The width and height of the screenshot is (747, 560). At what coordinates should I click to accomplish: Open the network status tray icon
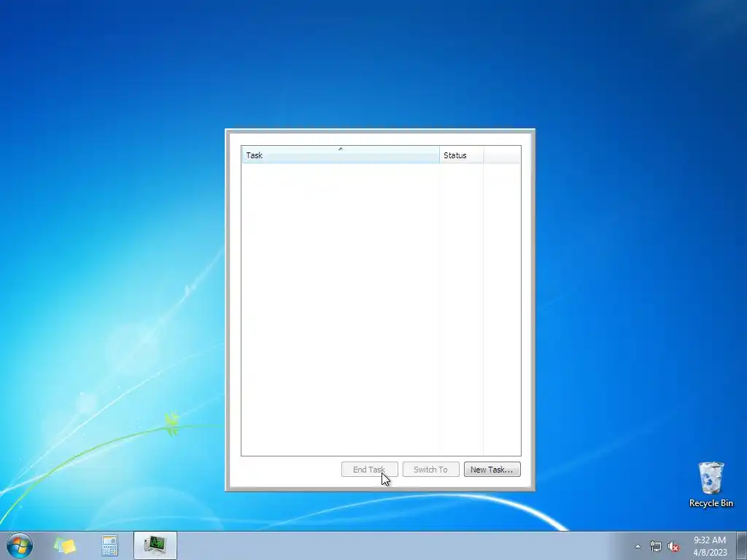[656, 547]
